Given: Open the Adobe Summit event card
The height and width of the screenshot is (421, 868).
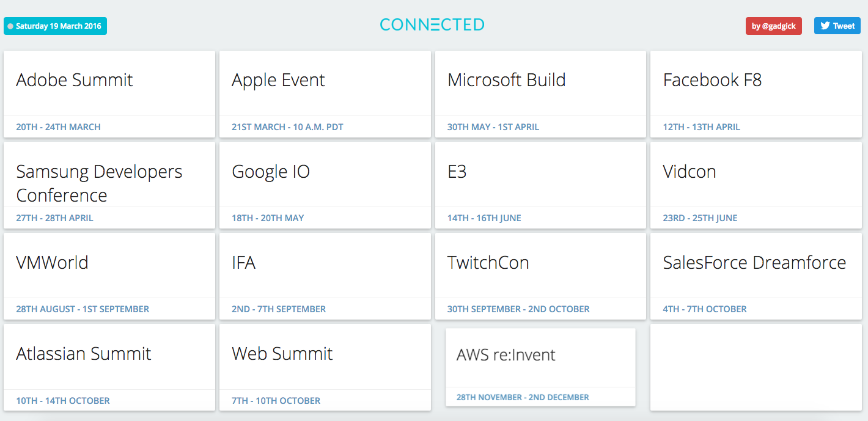Looking at the screenshot, I should (109, 93).
